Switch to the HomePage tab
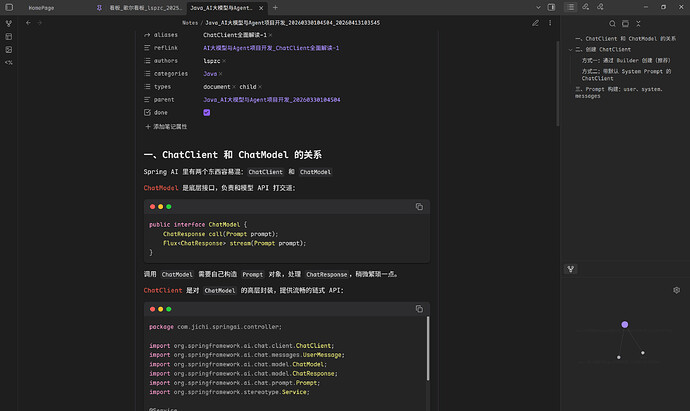 pos(41,8)
